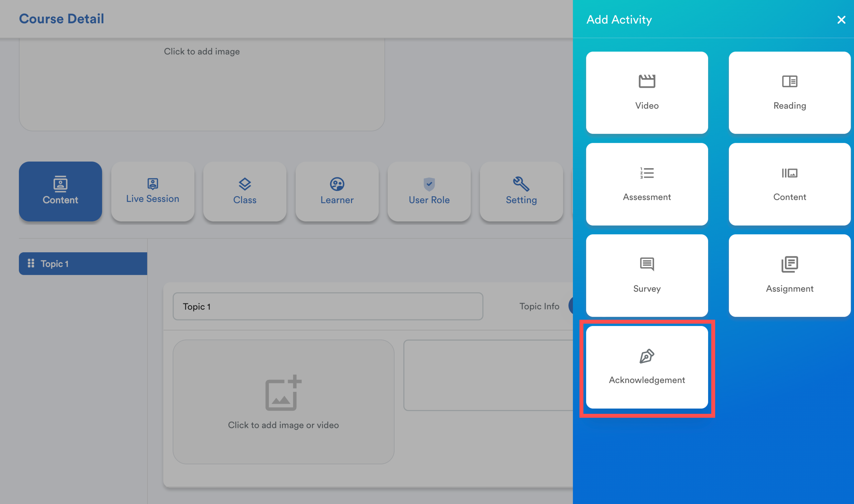Close the Add Activity panel
Screen dimensions: 854x504
pyautogui.click(x=841, y=20)
